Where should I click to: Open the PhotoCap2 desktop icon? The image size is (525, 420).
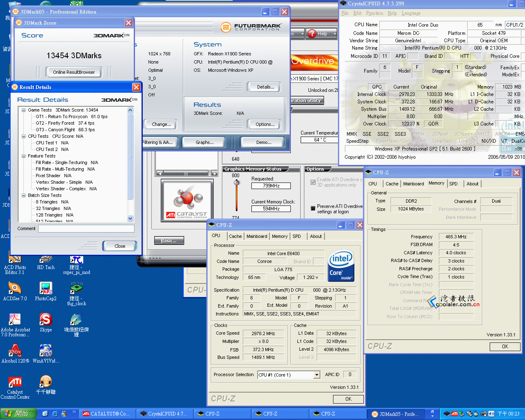tap(46, 289)
